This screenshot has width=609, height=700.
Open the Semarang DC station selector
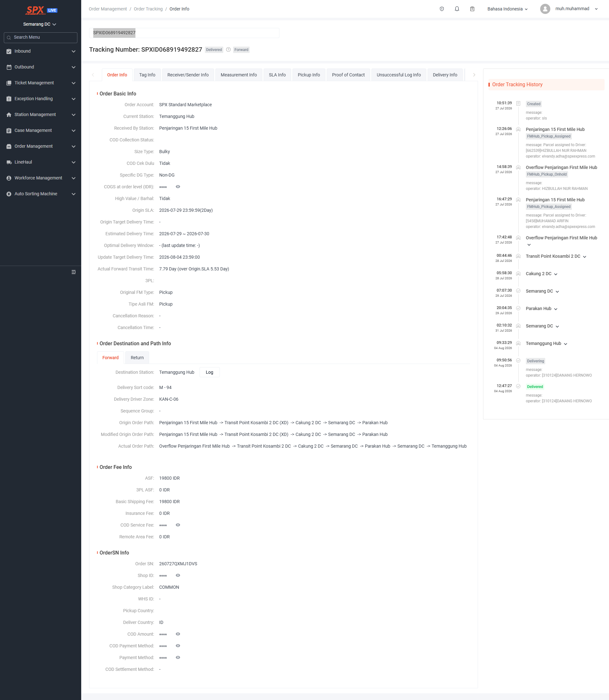(x=40, y=24)
